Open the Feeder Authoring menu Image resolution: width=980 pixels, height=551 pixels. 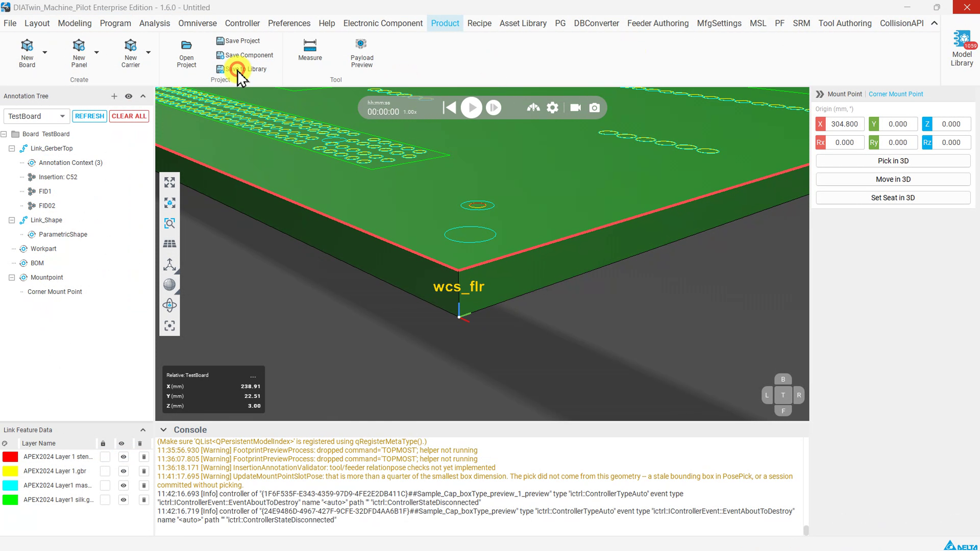[x=657, y=23]
